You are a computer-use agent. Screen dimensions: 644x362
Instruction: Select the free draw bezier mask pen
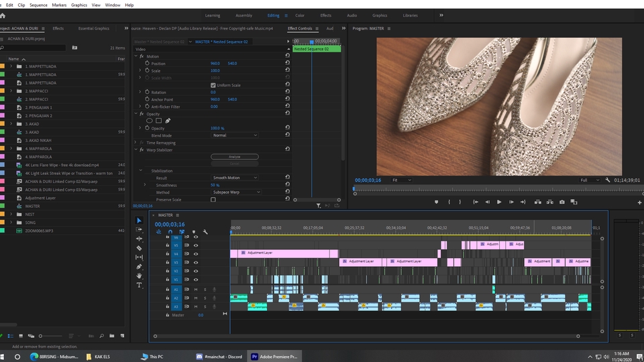click(x=168, y=121)
